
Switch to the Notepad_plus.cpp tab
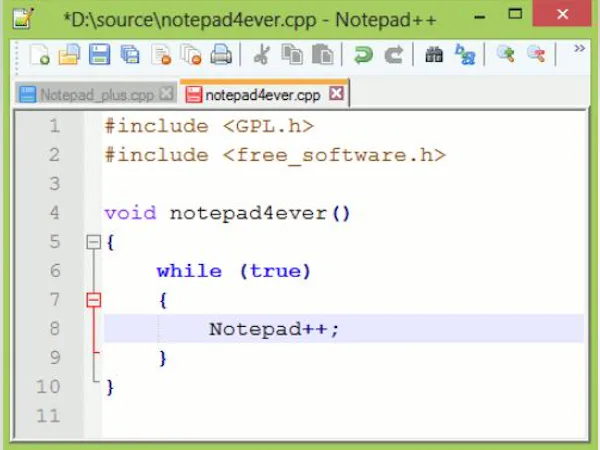96,94
